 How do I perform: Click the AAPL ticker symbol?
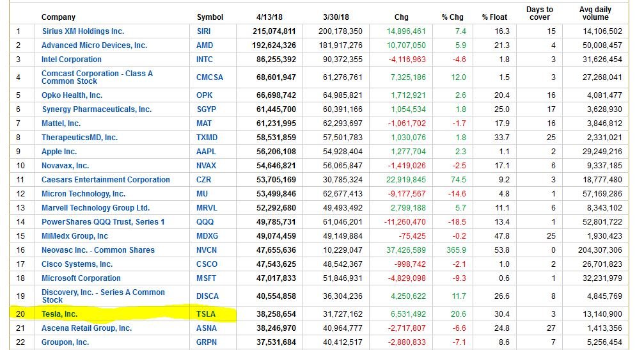click(206, 151)
